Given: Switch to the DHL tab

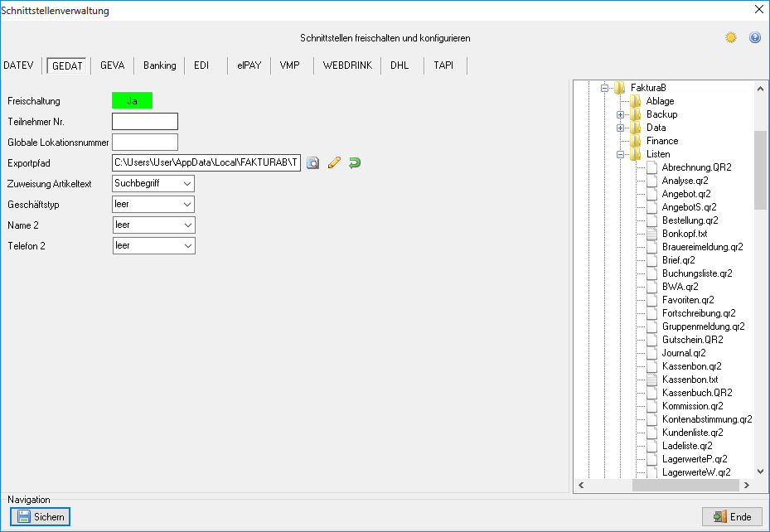Looking at the screenshot, I should (x=400, y=65).
